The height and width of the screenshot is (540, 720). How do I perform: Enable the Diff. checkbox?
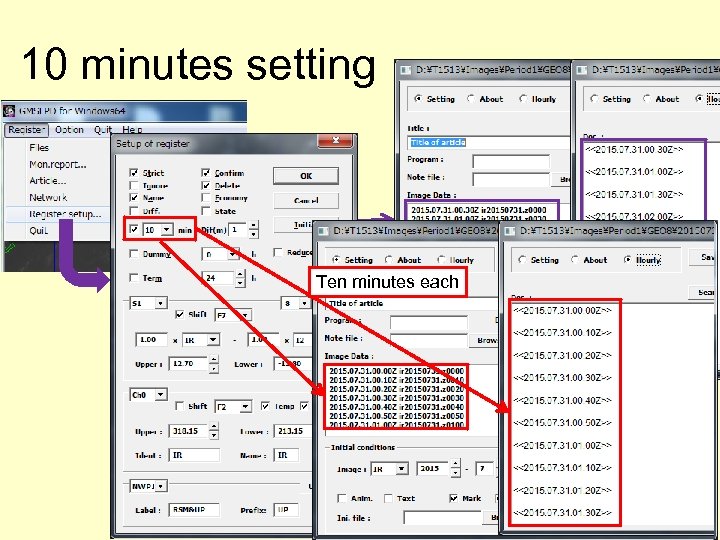point(134,211)
